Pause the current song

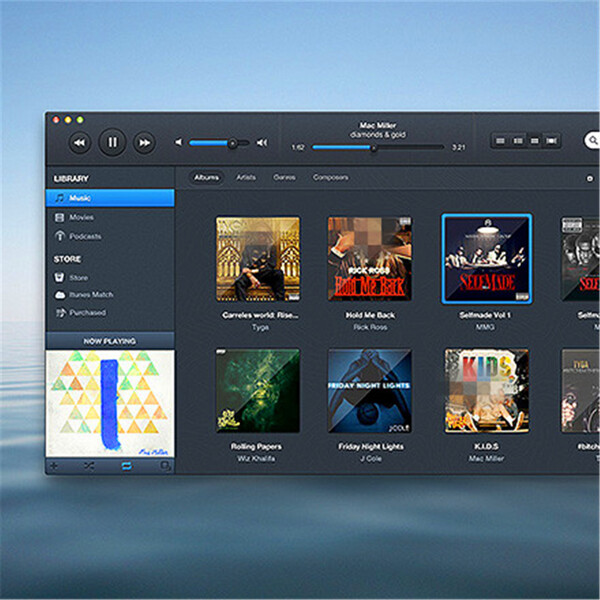(x=112, y=142)
